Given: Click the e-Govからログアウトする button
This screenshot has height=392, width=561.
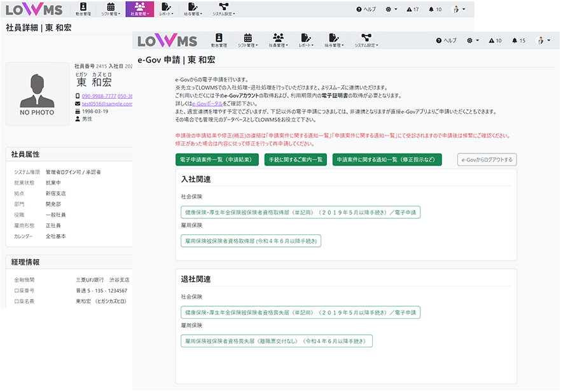Looking at the screenshot, I should tap(487, 160).
